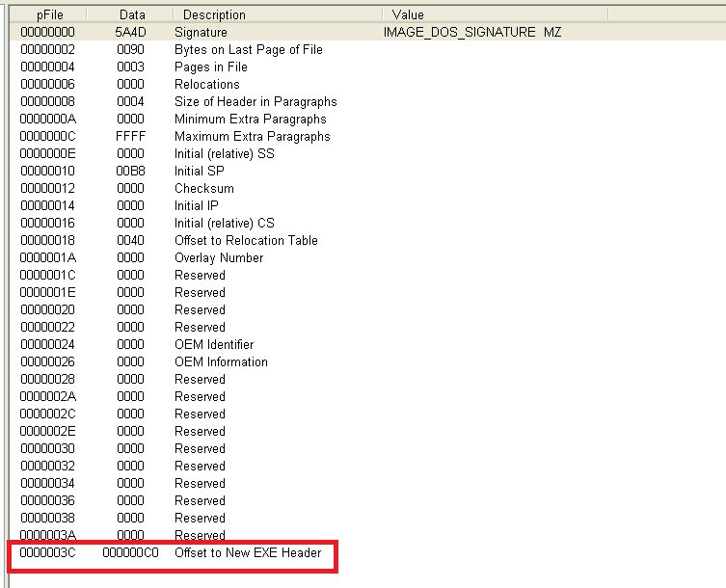726x588 pixels.
Task: Click the Data column header
Action: coord(130,14)
